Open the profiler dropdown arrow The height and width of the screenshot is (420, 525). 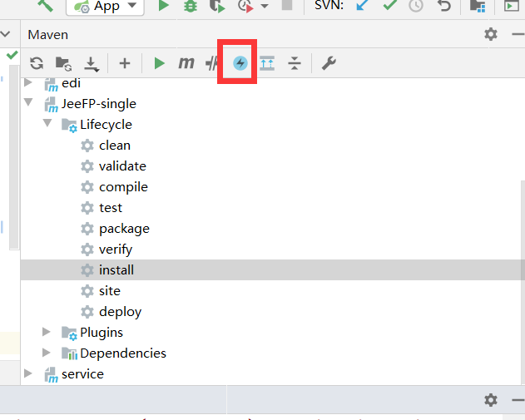click(x=265, y=6)
